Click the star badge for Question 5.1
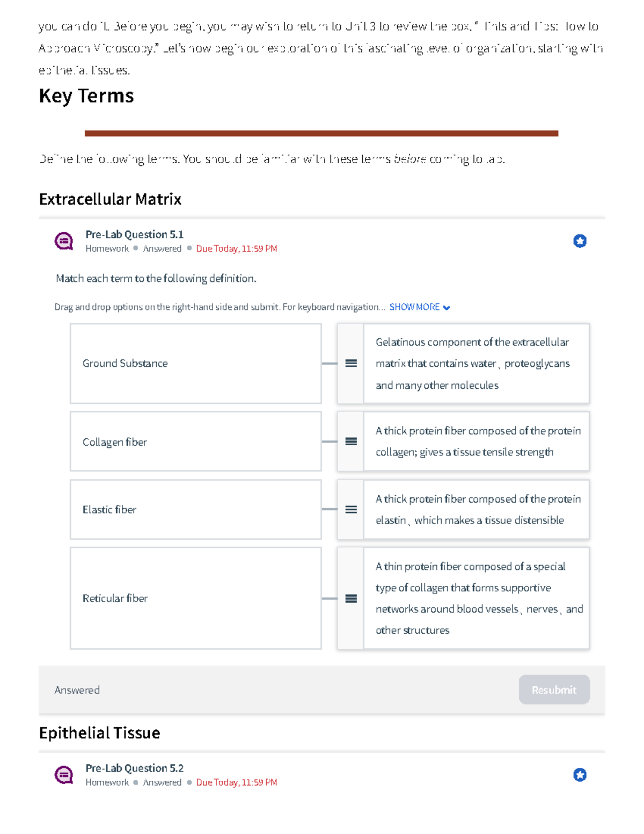644x834 pixels. coord(580,241)
